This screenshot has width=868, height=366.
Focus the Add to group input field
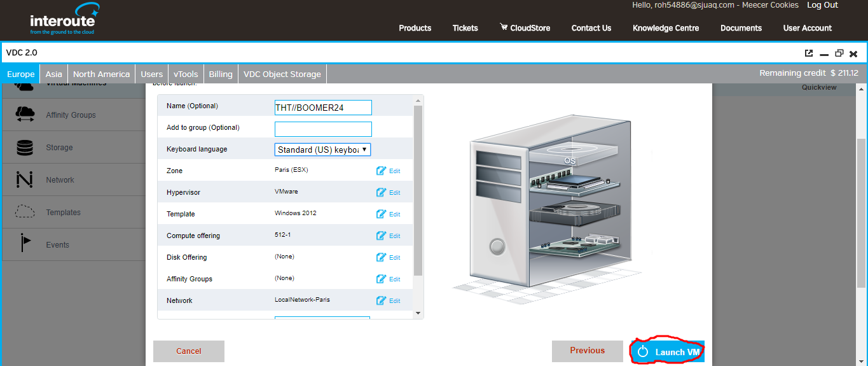point(323,129)
